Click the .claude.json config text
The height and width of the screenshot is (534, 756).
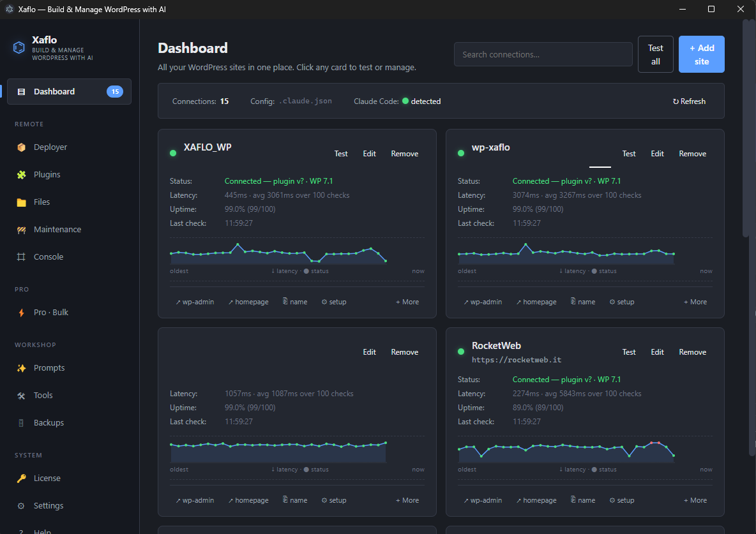click(305, 101)
